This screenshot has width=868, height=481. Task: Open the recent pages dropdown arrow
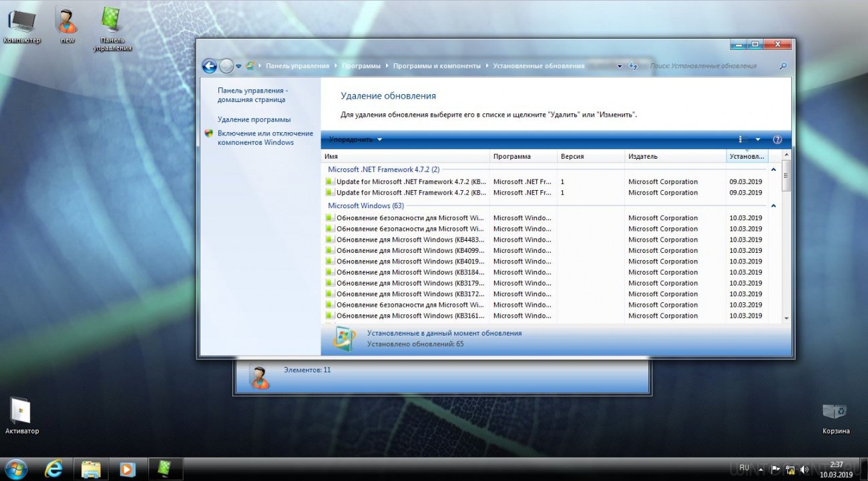[x=239, y=66]
